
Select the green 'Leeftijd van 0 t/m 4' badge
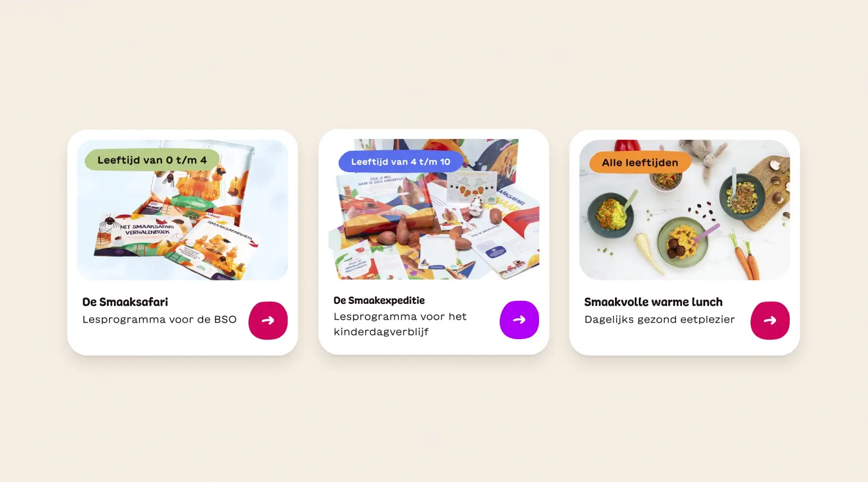pos(152,160)
